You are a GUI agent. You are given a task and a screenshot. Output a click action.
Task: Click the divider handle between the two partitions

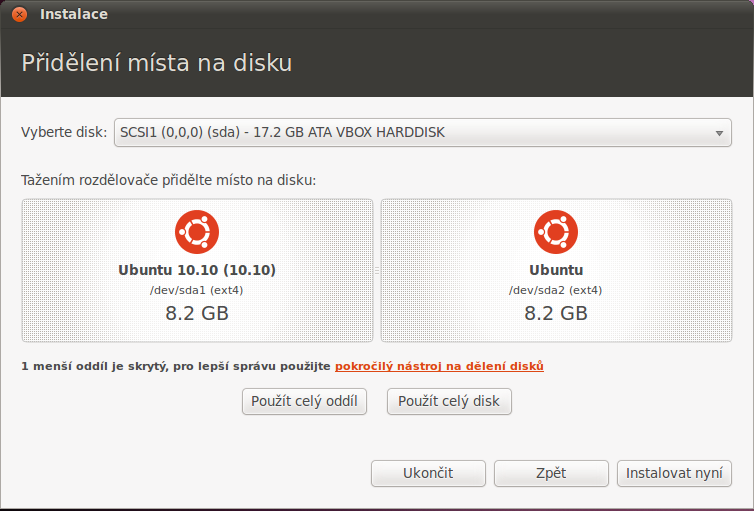click(x=377, y=271)
